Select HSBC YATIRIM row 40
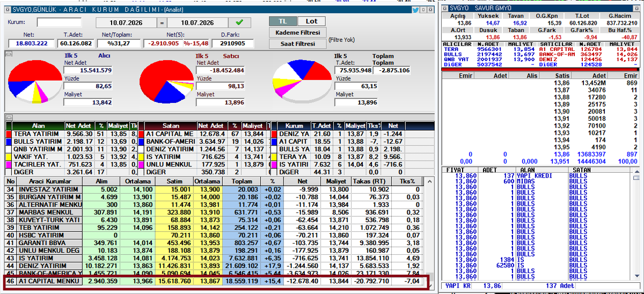Image resolution: width=644 pixels, height=294 pixels. click(x=215, y=235)
